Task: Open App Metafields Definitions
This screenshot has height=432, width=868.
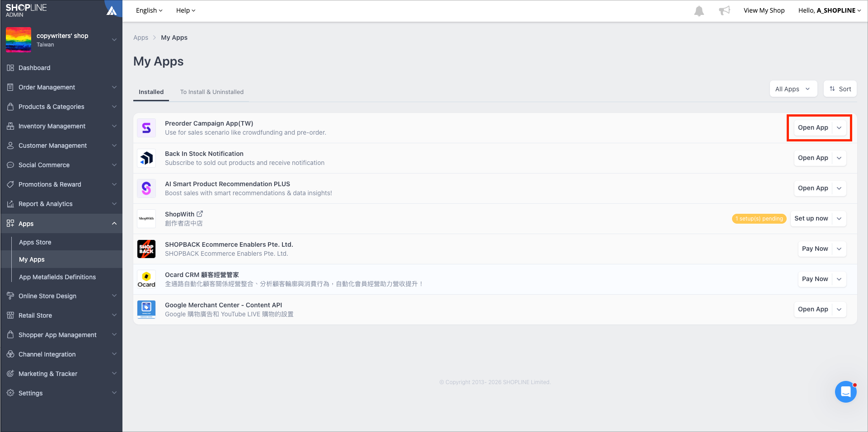Action: (x=57, y=277)
